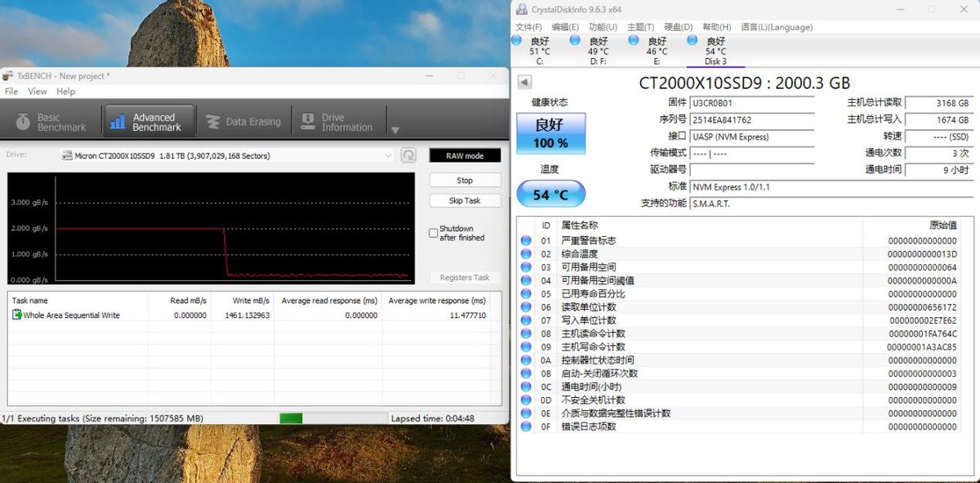Click the Read mB/s column header

[179, 300]
